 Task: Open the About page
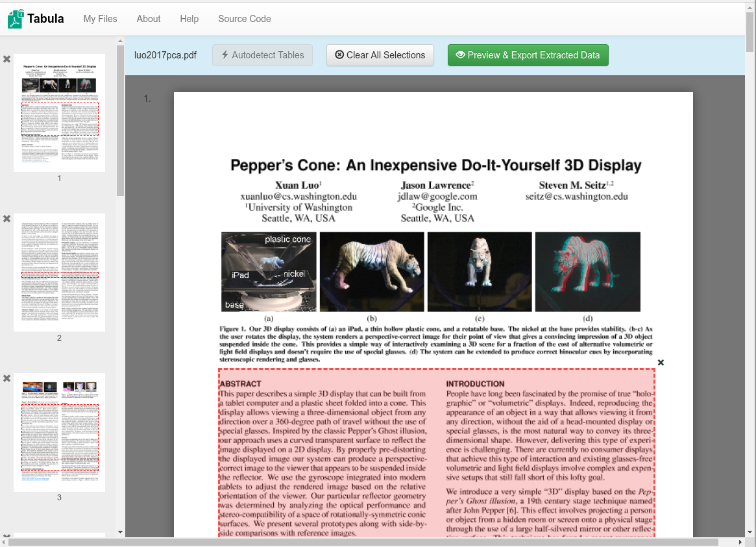coord(149,19)
